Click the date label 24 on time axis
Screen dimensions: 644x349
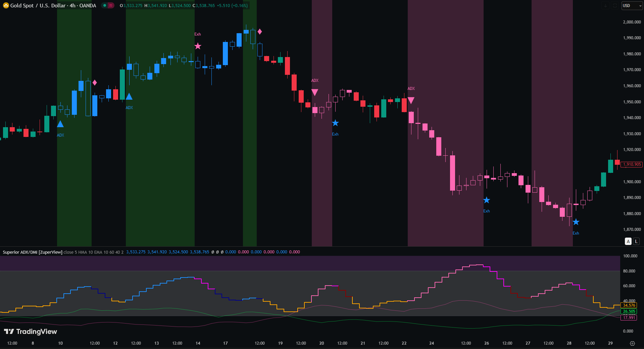[x=432, y=343]
